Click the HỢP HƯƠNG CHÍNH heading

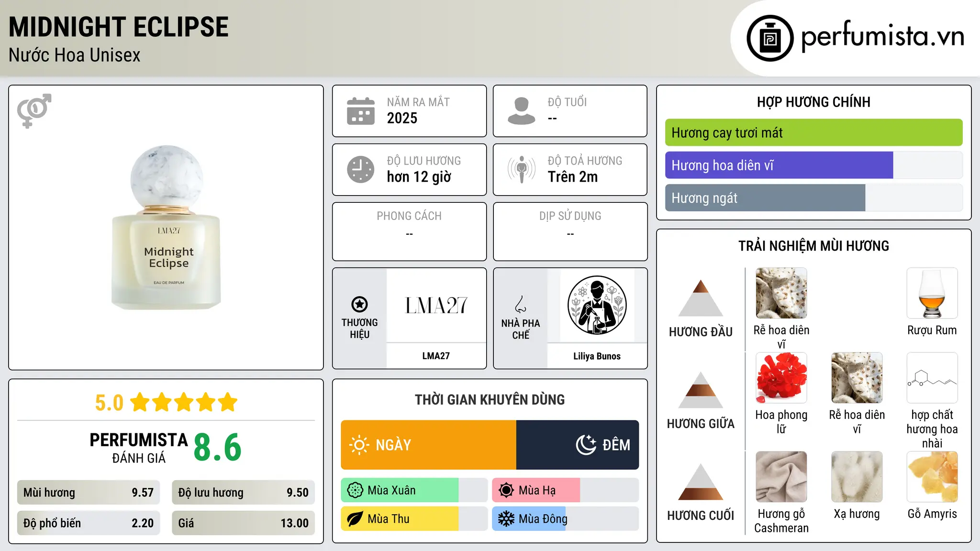(813, 102)
